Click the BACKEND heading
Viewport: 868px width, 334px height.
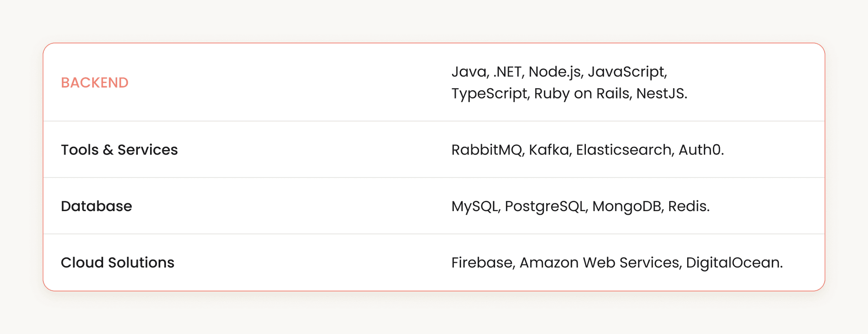coord(95,83)
